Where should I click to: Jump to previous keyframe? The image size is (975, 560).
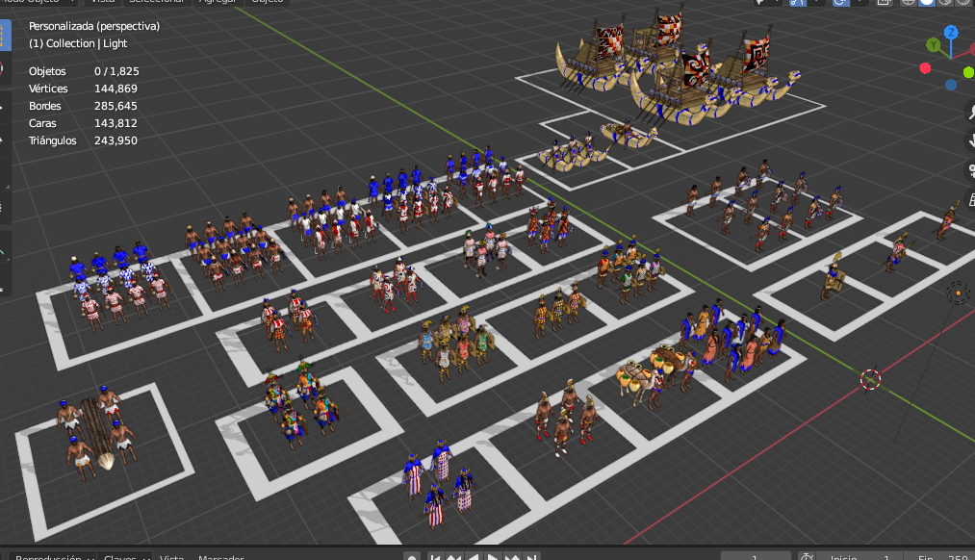(x=454, y=556)
